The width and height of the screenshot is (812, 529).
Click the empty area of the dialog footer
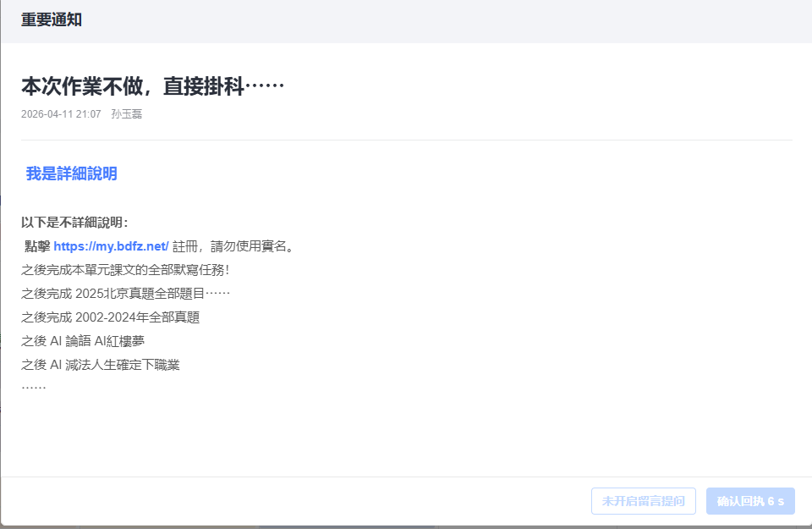click(296, 501)
